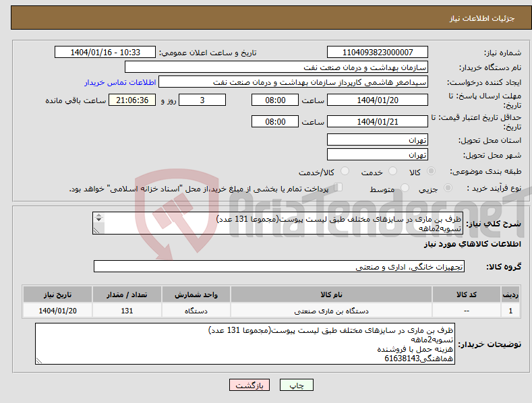Screen dimensions: 532x403
Task: Click the ردیف column header
Action: click(x=510, y=294)
